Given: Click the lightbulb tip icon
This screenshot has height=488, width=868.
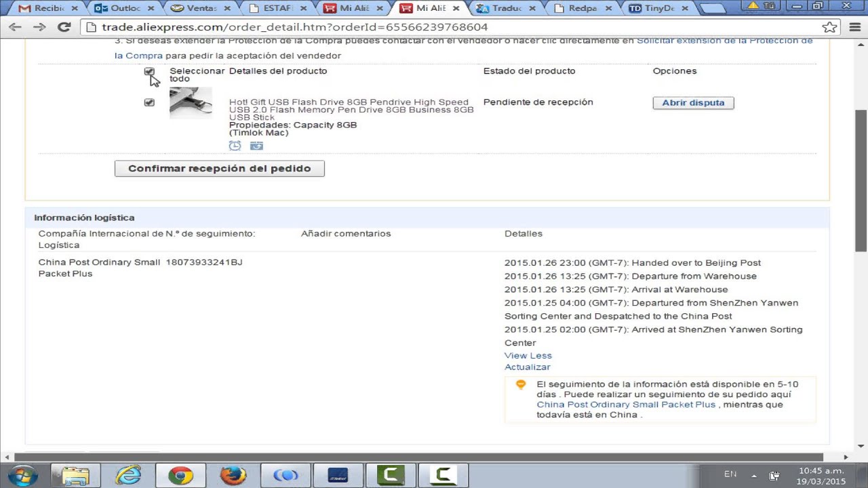Looking at the screenshot, I should (521, 384).
